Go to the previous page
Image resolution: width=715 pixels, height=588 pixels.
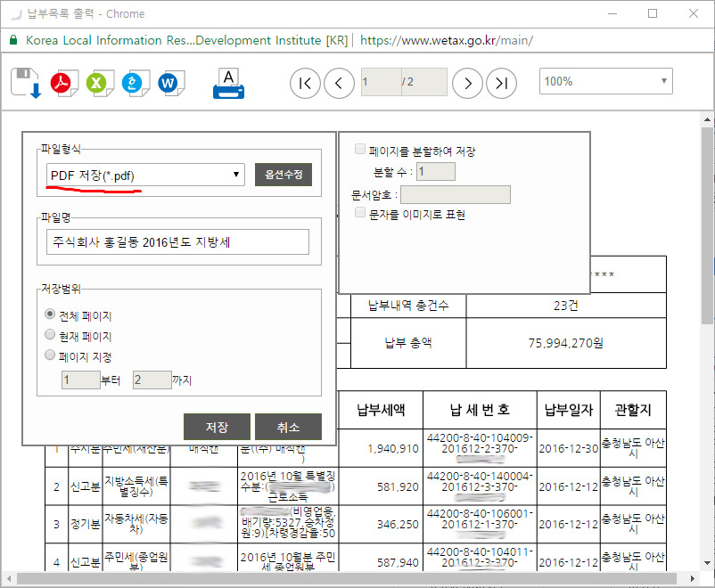[x=339, y=83]
